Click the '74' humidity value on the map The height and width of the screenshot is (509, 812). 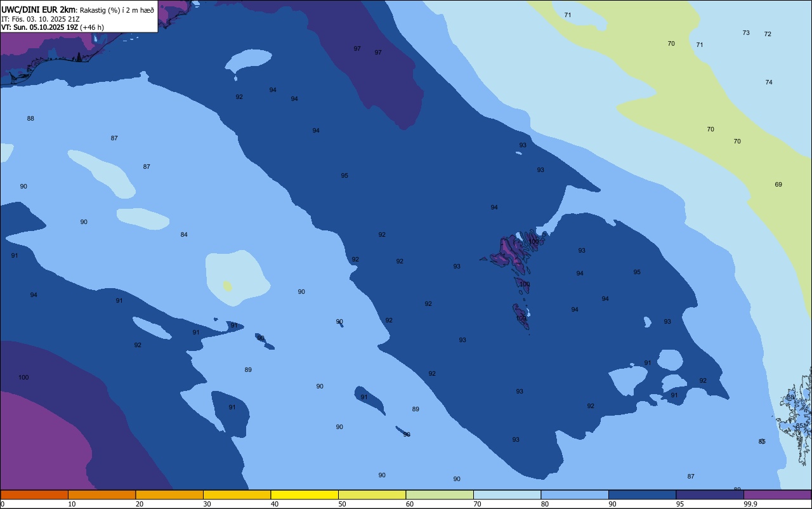tap(769, 83)
